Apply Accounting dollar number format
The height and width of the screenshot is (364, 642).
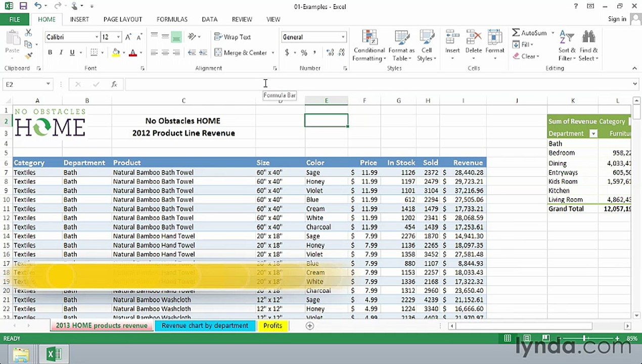(287, 53)
